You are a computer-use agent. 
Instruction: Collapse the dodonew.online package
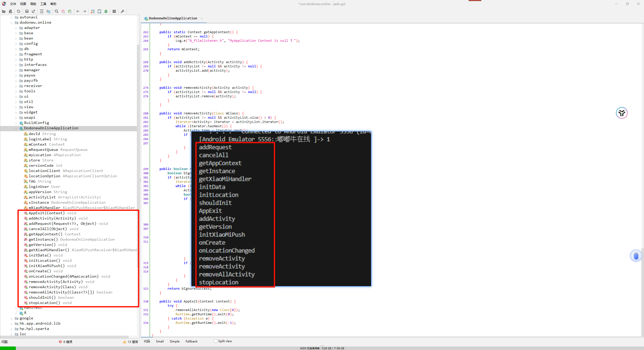[x=12, y=23]
